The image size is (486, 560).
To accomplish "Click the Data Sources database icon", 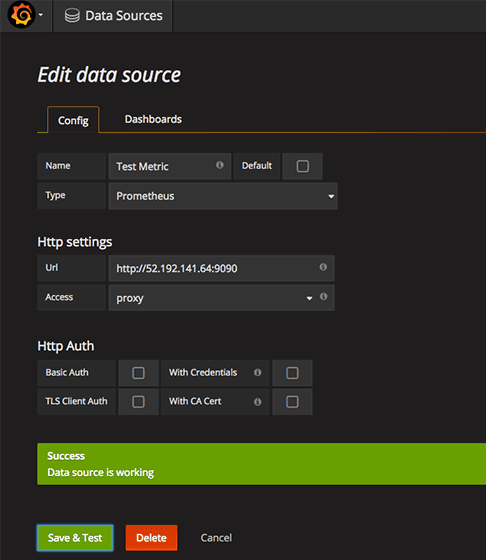I will (72, 16).
